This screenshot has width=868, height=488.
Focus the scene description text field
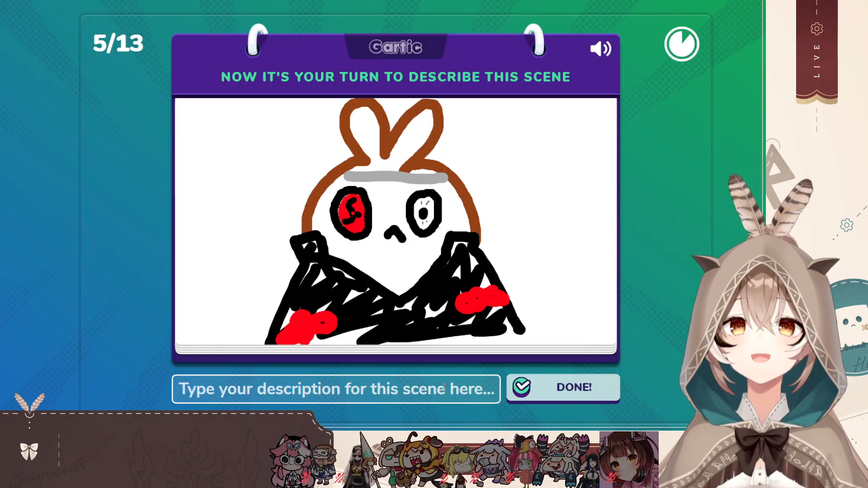tap(336, 389)
